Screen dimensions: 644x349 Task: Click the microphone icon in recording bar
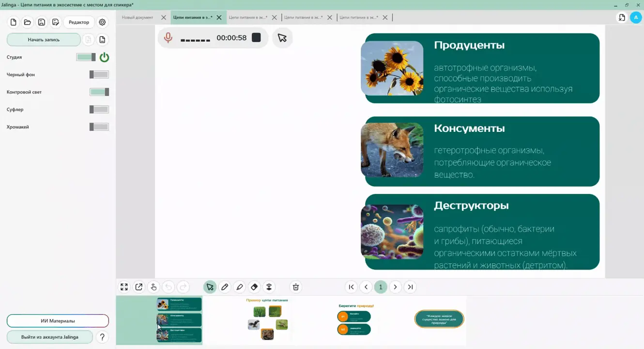[168, 38]
